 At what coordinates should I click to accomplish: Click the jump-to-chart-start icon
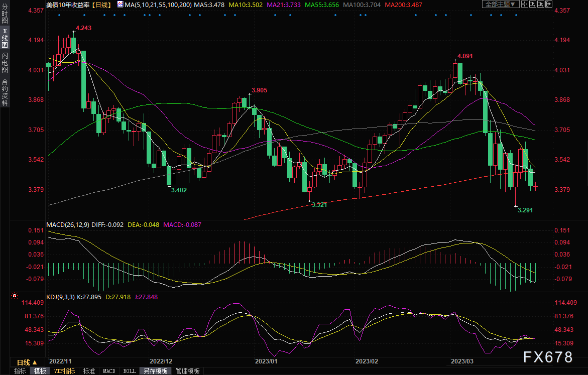[533, 4]
